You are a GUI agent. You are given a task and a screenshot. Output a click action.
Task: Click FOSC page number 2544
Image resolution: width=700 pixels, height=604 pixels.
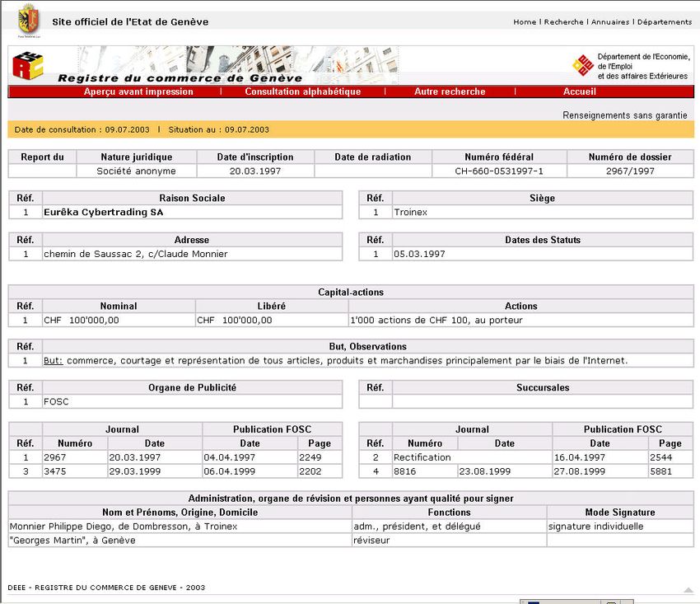[x=660, y=457]
